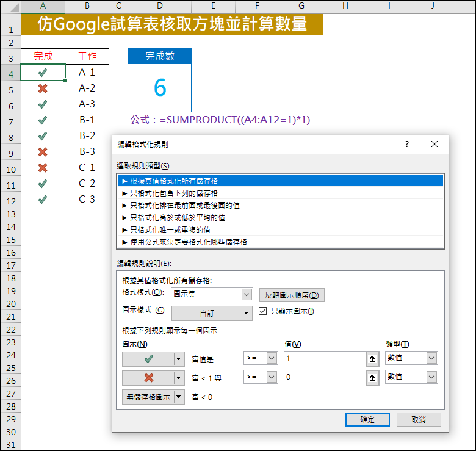Screen dimensions: 476x451
Task: Click the 反轉圖示順序 button
Action: pos(292,295)
